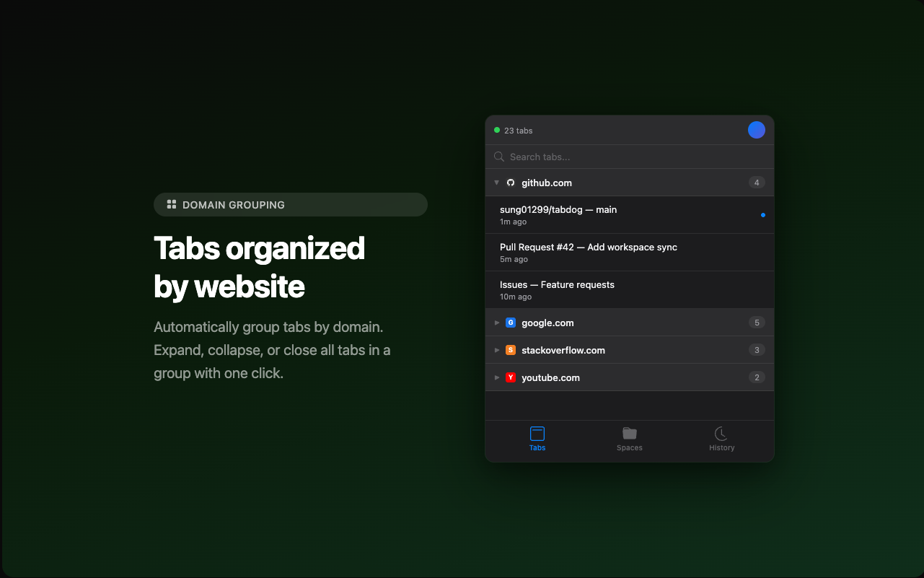Click the Domain Grouping badge icon
The image size is (924, 578).
pos(171,204)
